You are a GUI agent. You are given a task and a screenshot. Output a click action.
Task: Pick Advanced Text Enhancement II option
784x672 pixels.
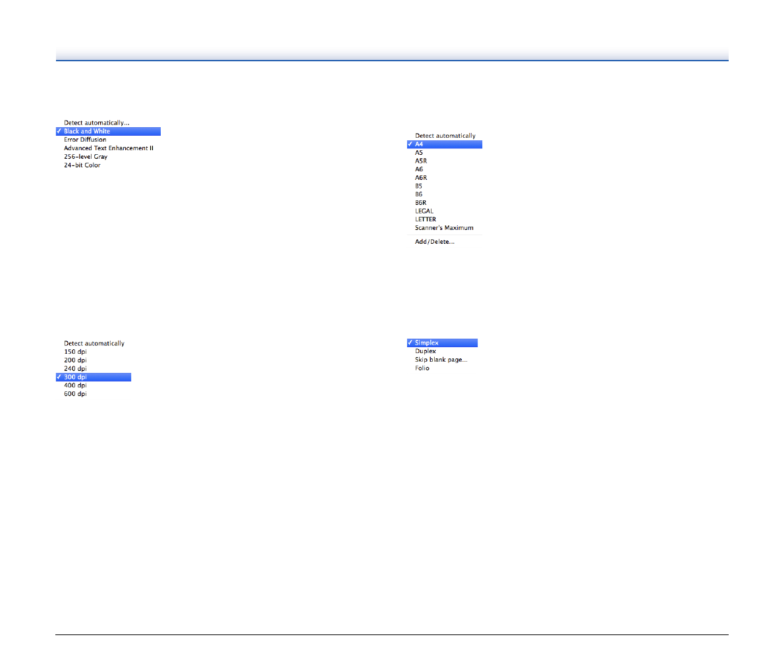pos(109,148)
